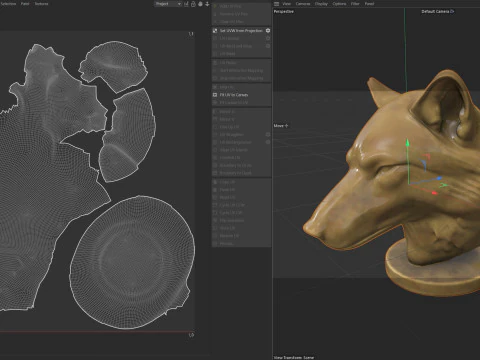Click the Perspective label in viewport
Image resolution: width=480 pixels, height=360 pixels.
pyautogui.click(x=284, y=11)
